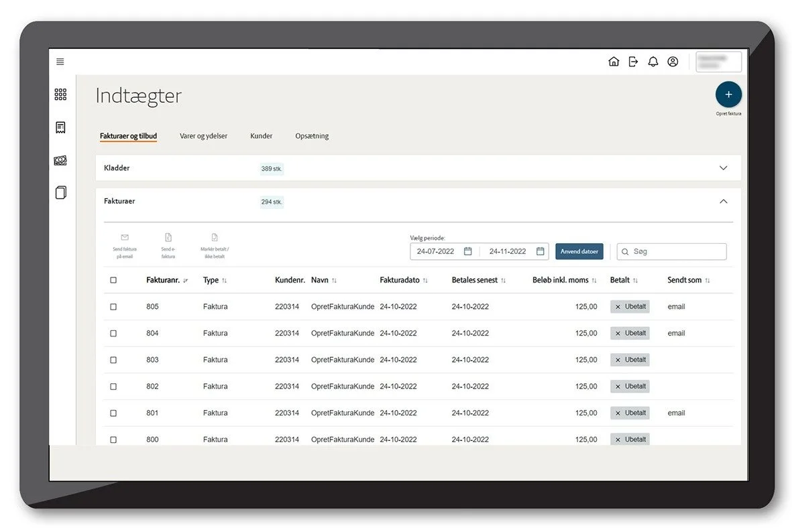Open the apps grid sidebar icon

(60, 94)
